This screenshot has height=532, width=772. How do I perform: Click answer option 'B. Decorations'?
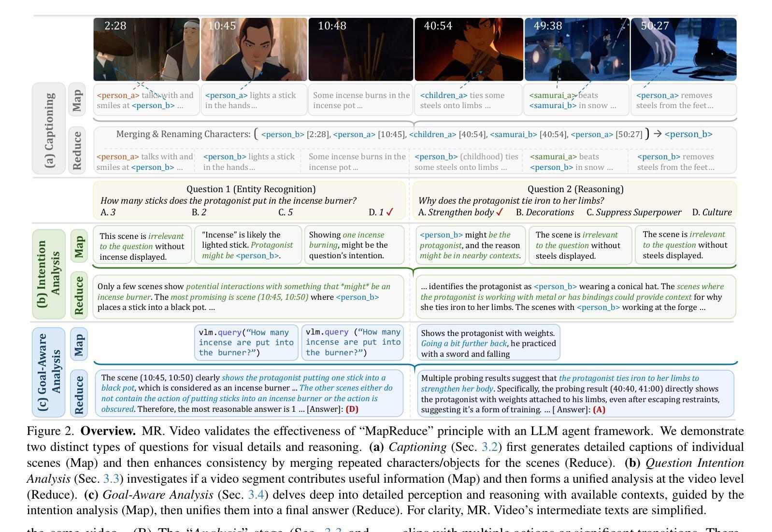coord(545,212)
